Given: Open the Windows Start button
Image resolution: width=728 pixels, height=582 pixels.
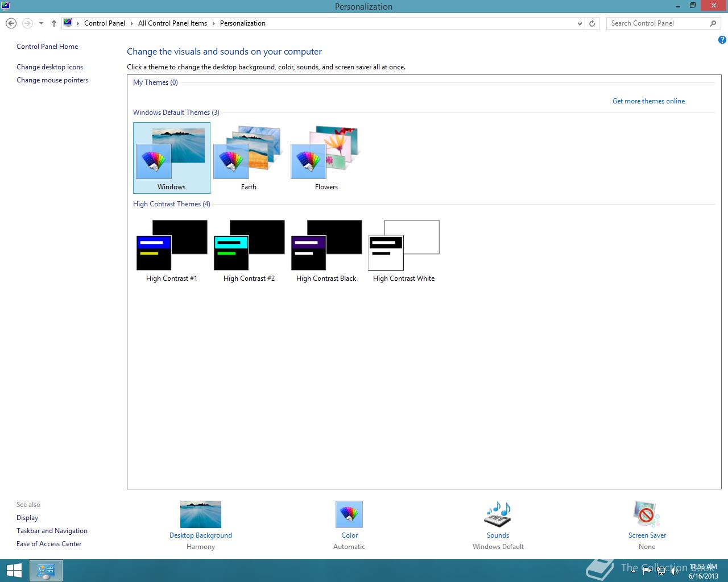Looking at the screenshot, I should (x=13, y=571).
